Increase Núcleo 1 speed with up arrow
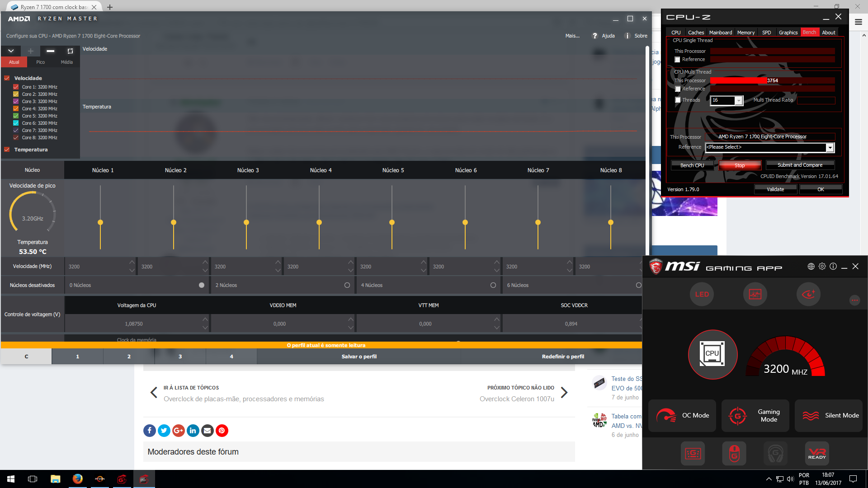This screenshot has width=868, height=488. click(132, 262)
